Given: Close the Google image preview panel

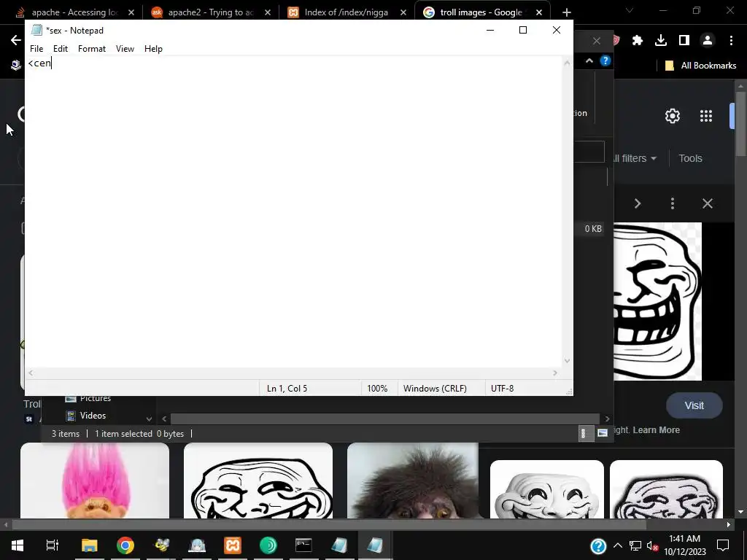Looking at the screenshot, I should (x=708, y=204).
